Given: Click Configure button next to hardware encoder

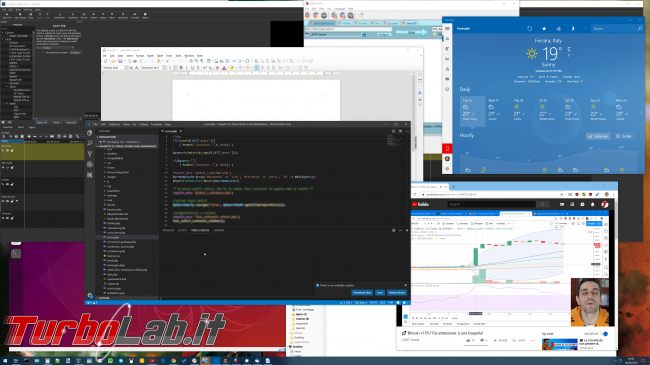Looking at the screenshot, I should [x=75, y=52].
